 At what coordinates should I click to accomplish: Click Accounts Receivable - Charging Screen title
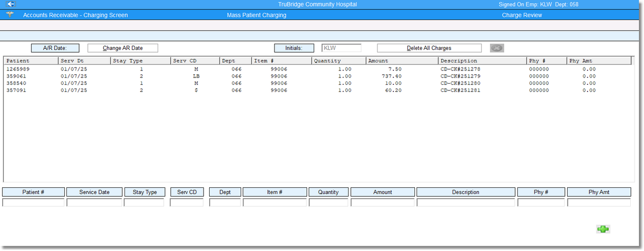(75, 15)
